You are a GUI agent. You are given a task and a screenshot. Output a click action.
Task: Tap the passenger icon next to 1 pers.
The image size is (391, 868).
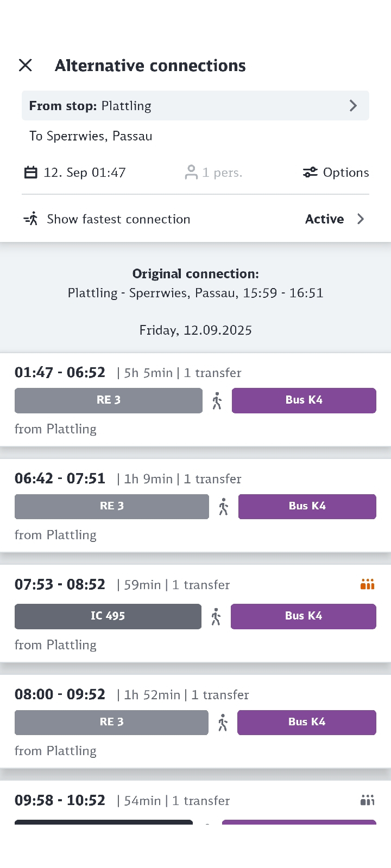(191, 173)
